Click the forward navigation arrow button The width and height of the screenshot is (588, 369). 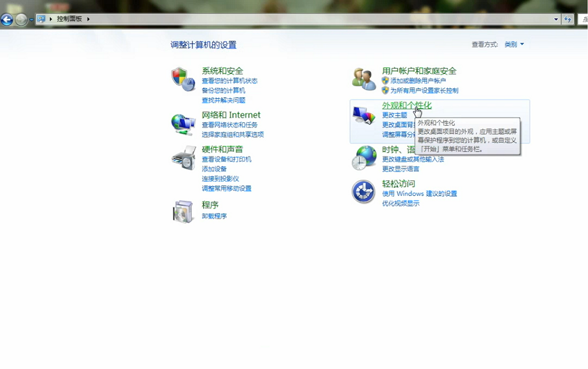pyautogui.click(x=21, y=19)
